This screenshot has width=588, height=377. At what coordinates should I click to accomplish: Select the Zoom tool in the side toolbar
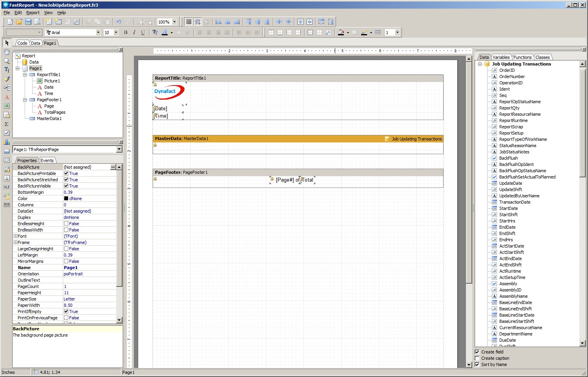click(x=7, y=61)
